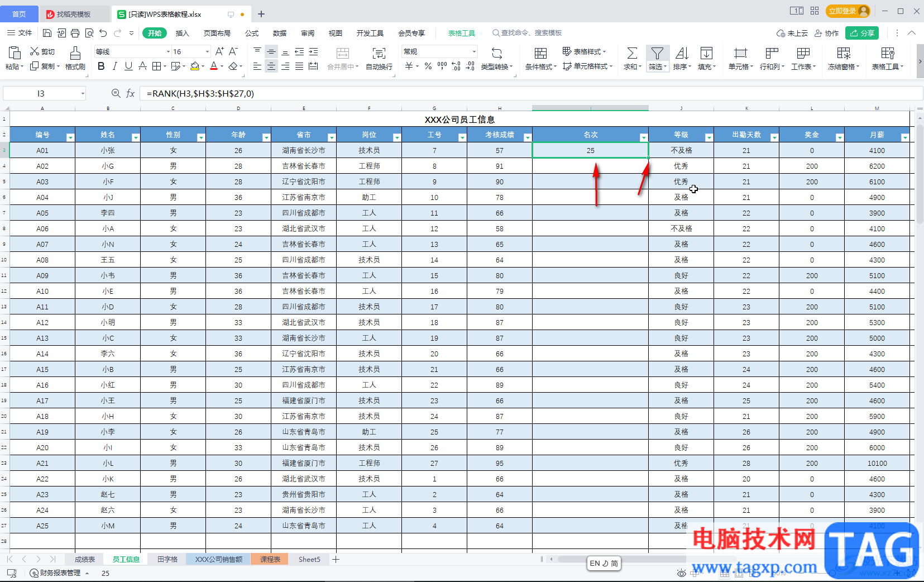Open filter dropdown on 姓名 column header

click(x=135, y=137)
